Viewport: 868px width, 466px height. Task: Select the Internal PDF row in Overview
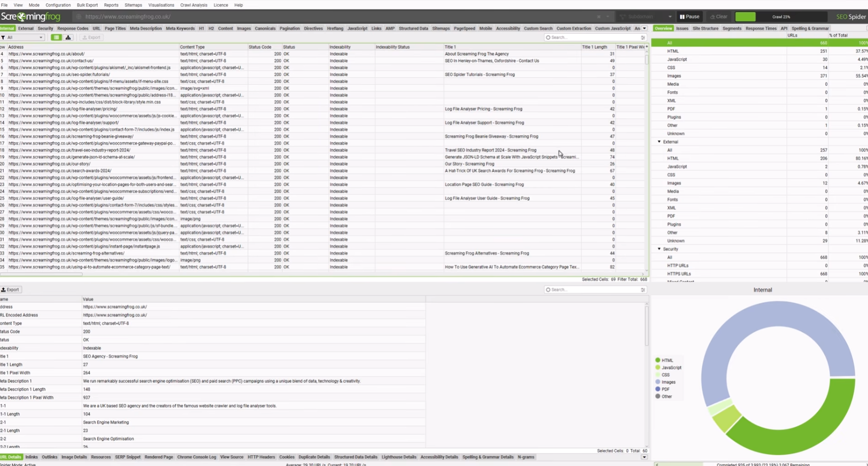coord(759,109)
